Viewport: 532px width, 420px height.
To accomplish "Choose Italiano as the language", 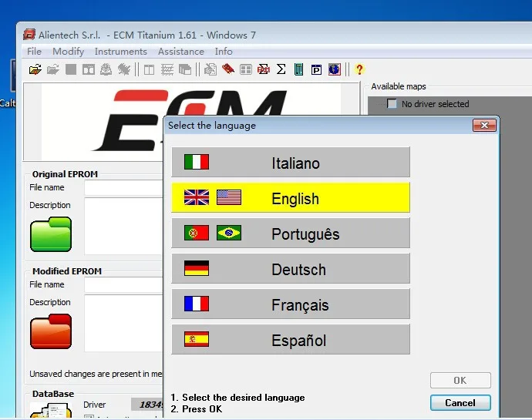I will pos(291,162).
